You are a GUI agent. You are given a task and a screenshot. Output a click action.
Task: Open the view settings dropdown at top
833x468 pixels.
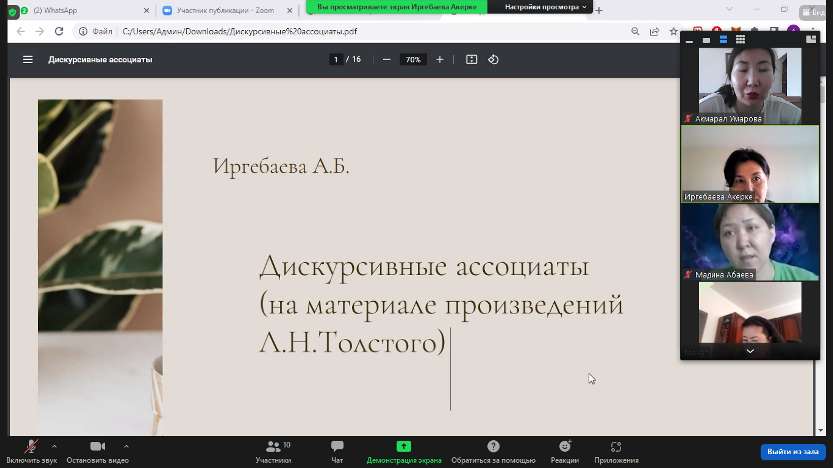(x=545, y=7)
